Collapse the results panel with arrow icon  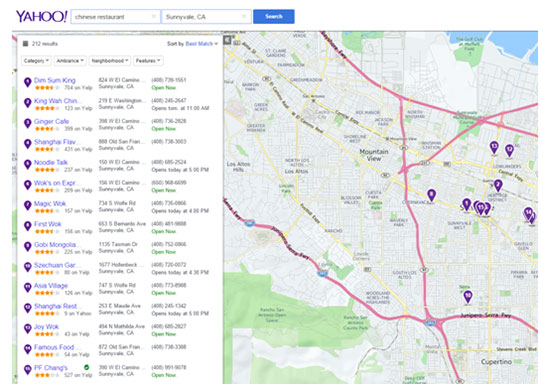(x=227, y=40)
